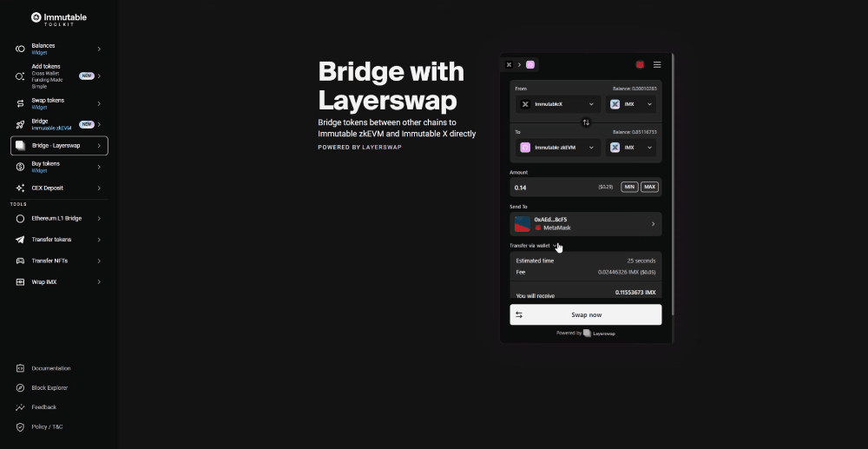Open the Swap tokens menu item
The image size is (868, 449).
[x=59, y=103]
